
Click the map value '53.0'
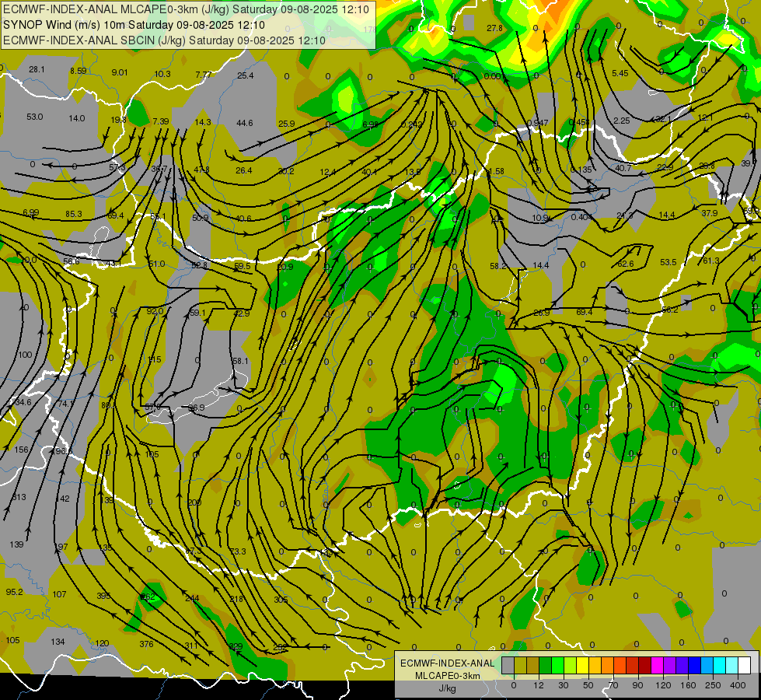coord(34,117)
